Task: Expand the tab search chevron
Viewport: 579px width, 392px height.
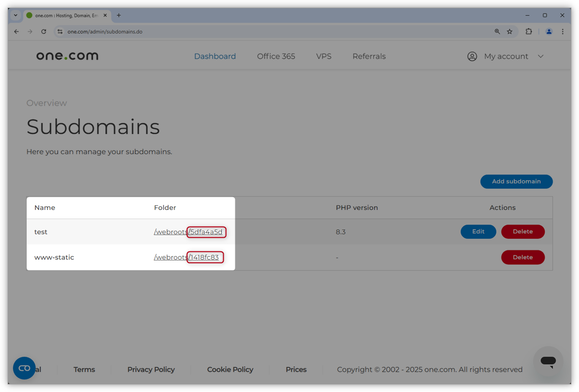Action: (x=15, y=15)
